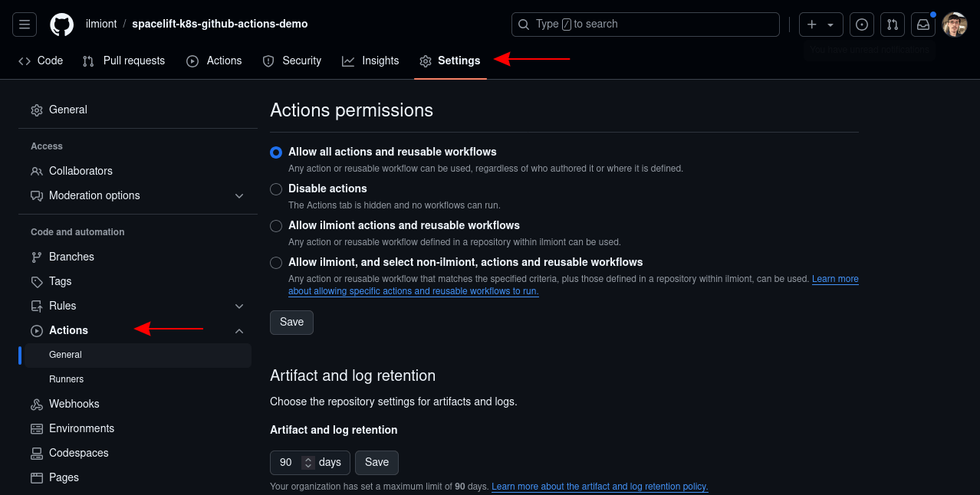Save the Actions permissions settings
The width and height of the screenshot is (980, 495).
291,322
